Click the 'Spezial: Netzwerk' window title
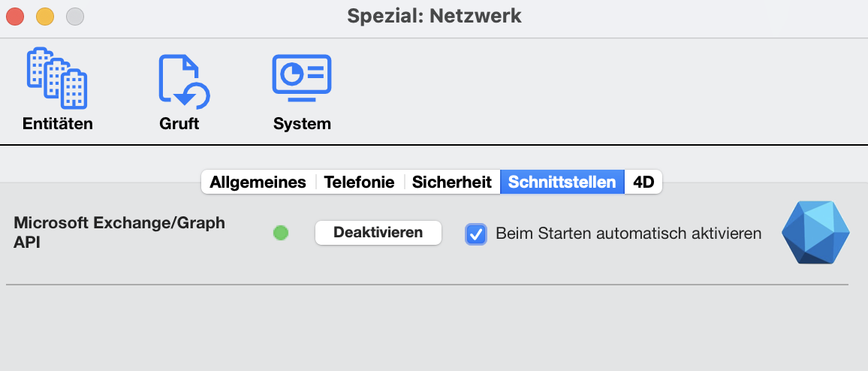The height and width of the screenshot is (371, 868). 434,16
